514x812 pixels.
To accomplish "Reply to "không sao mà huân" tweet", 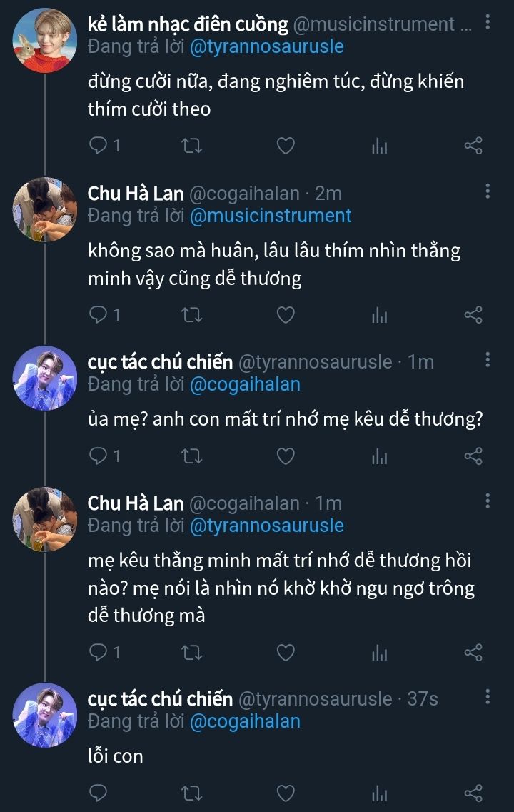I will (99, 315).
